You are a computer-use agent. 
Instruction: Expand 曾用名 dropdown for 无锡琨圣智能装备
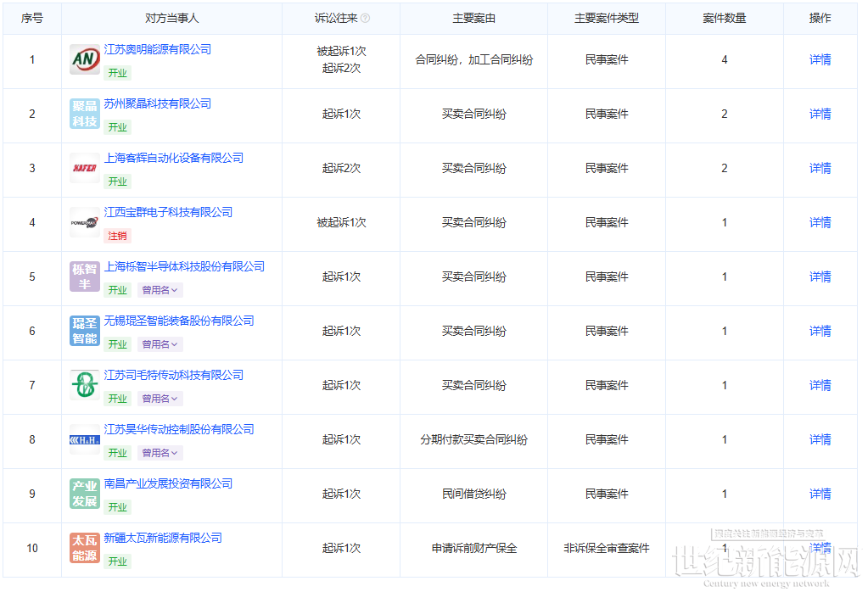(x=160, y=344)
